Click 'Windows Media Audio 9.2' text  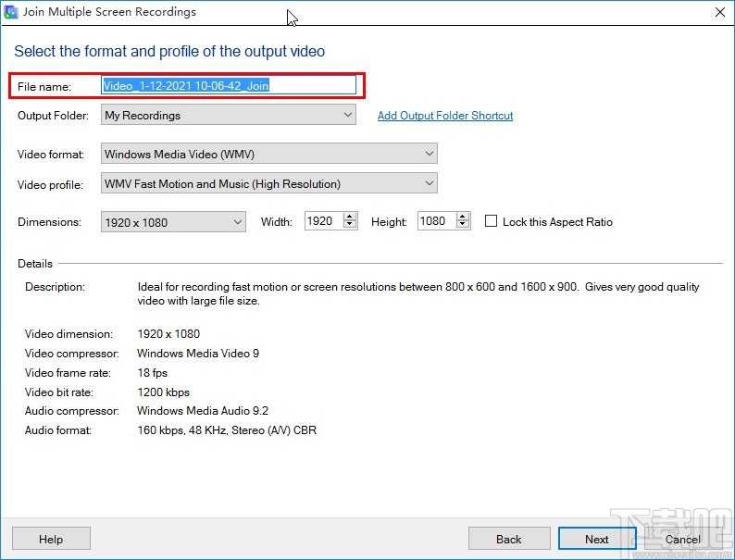tap(203, 411)
